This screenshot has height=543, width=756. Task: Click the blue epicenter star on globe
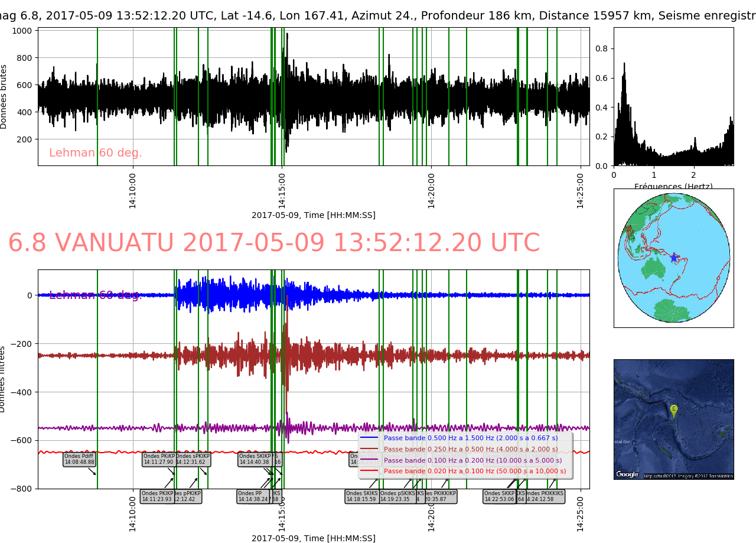tap(673, 258)
